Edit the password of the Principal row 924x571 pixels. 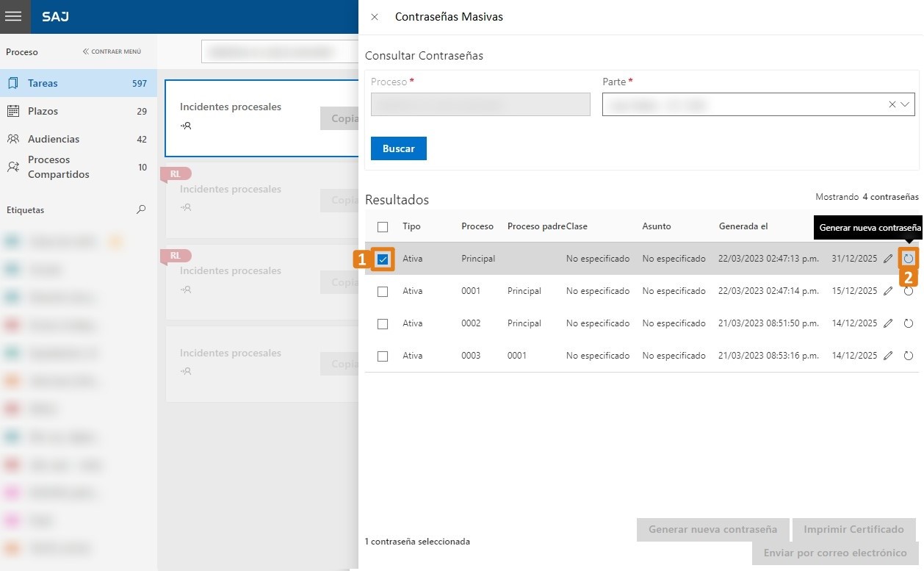click(888, 259)
